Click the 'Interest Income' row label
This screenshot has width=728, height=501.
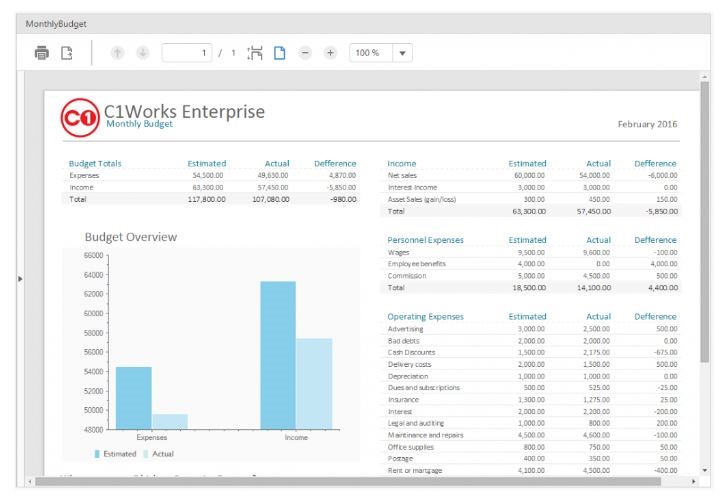[x=412, y=188]
